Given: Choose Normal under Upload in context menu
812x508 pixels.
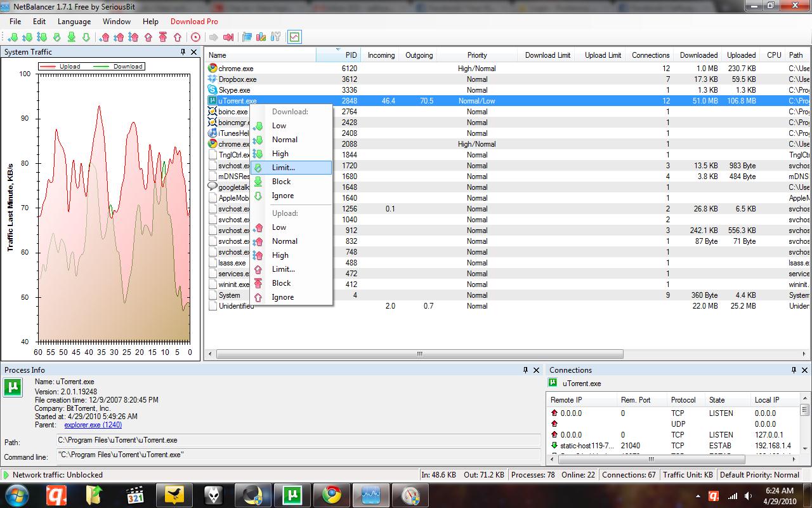Looking at the screenshot, I should (291, 241).
